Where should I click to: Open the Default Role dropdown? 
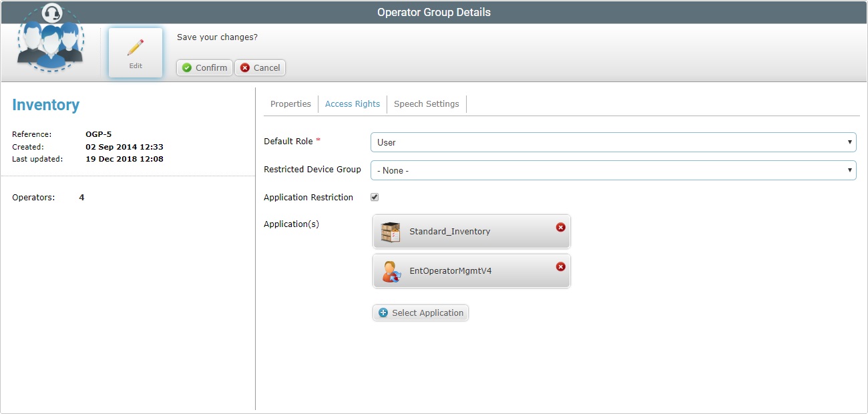pyautogui.click(x=849, y=142)
